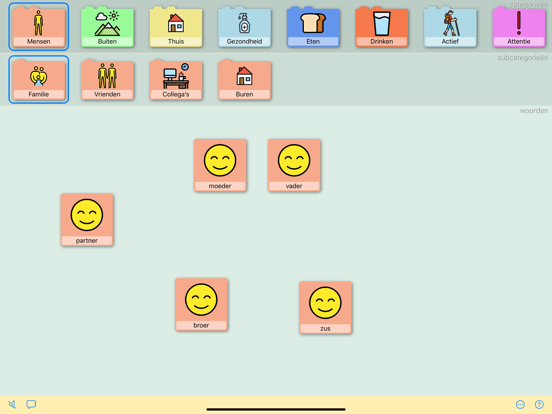Choose the Collega's subcategory folder

(x=176, y=80)
